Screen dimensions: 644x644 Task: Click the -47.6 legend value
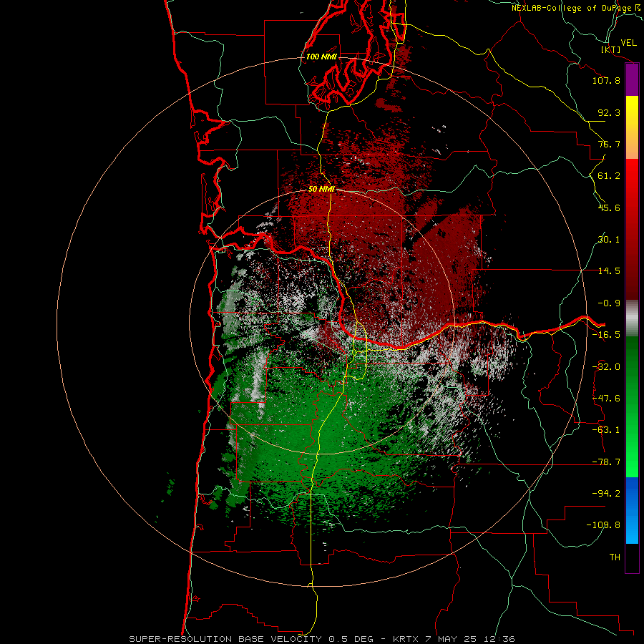click(x=606, y=399)
